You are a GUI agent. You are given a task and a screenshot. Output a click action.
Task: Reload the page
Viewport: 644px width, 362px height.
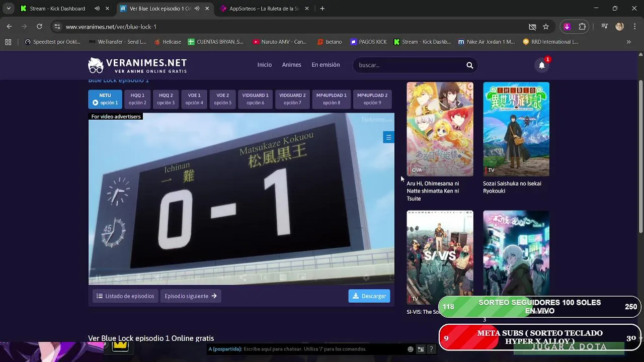click(x=39, y=27)
